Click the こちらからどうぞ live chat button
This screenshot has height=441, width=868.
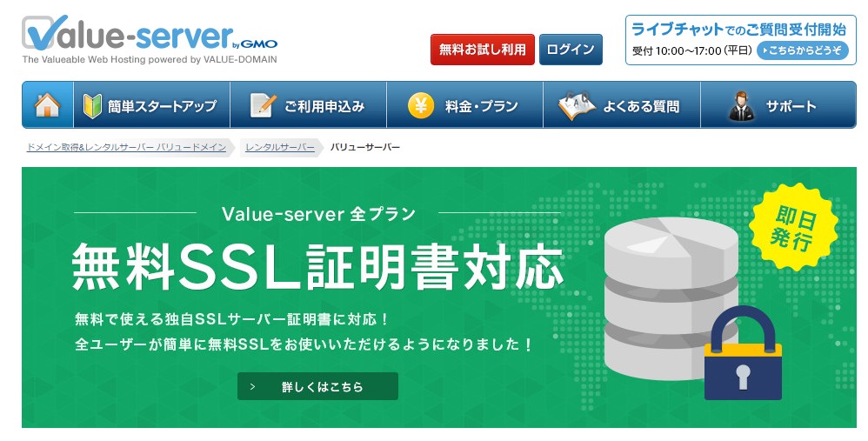(x=803, y=50)
